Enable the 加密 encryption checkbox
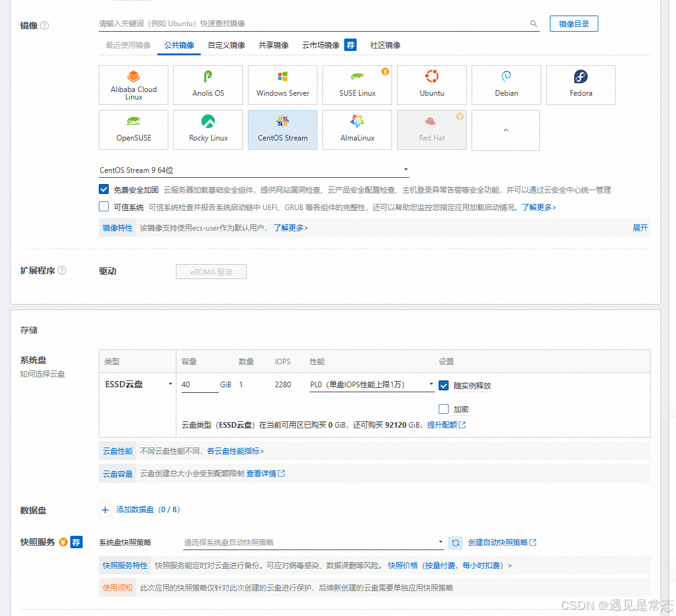 pos(444,409)
